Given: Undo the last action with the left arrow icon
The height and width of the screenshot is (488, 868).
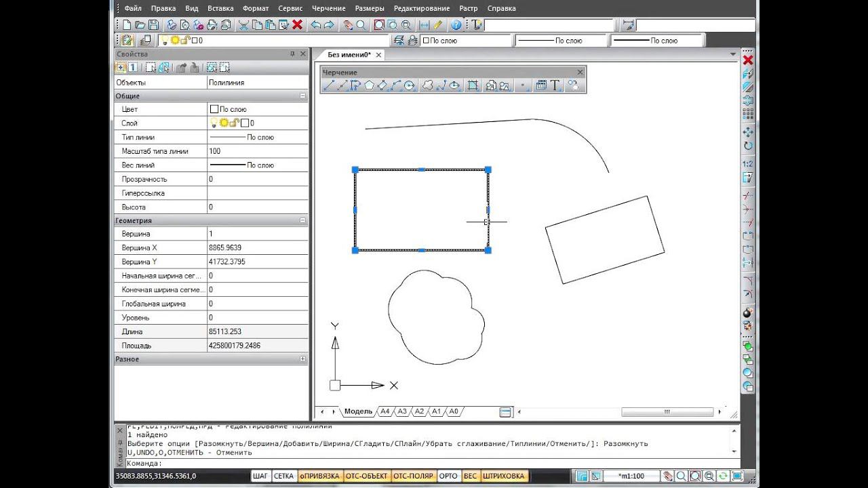Looking at the screenshot, I should (x=315, y=25).
